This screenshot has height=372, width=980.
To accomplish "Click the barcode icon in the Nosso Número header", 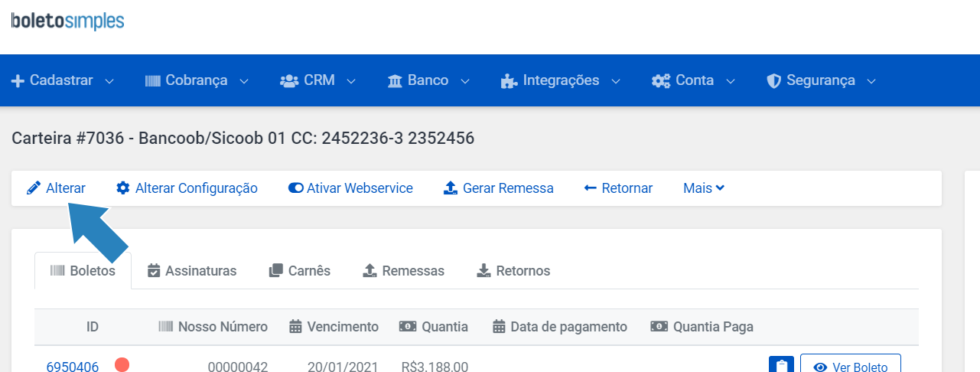I will click(x=166, y=327).
